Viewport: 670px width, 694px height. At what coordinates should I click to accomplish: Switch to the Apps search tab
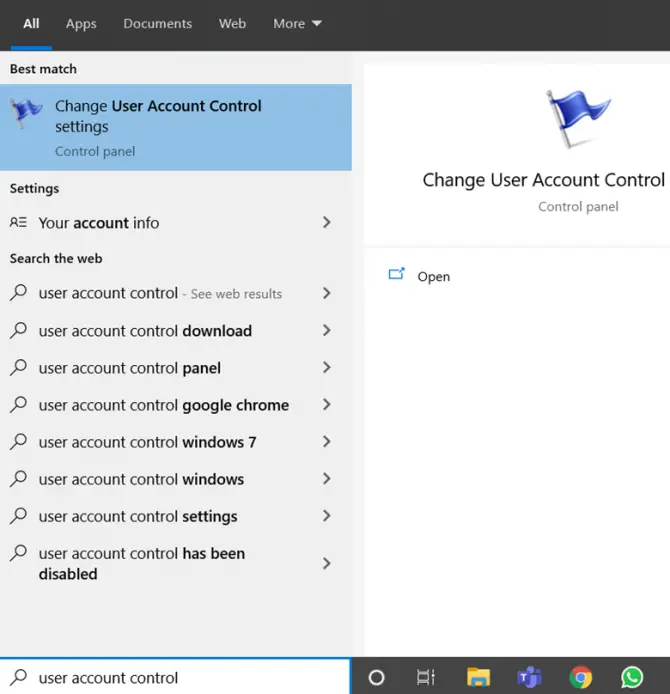click(x=81, y=23)
